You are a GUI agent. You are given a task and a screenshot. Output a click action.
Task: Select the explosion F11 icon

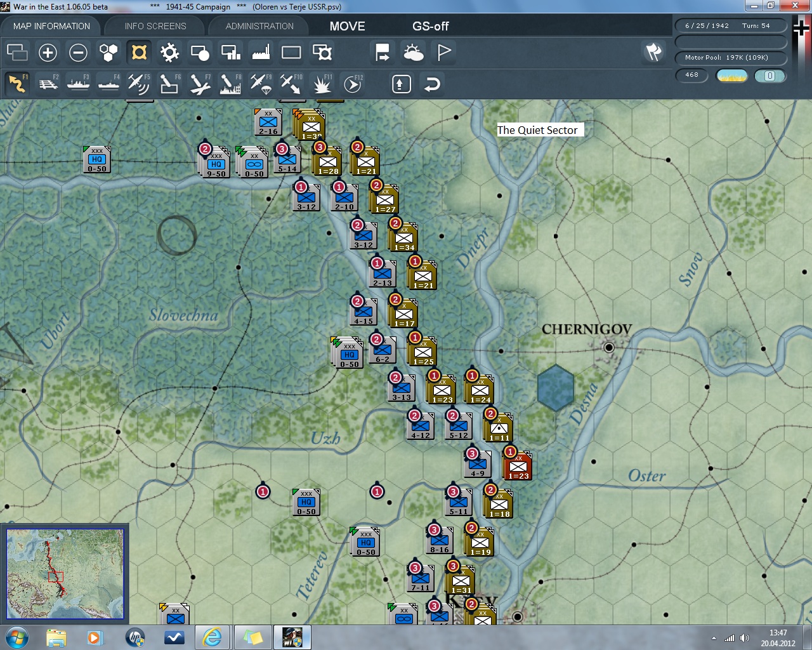322,84
